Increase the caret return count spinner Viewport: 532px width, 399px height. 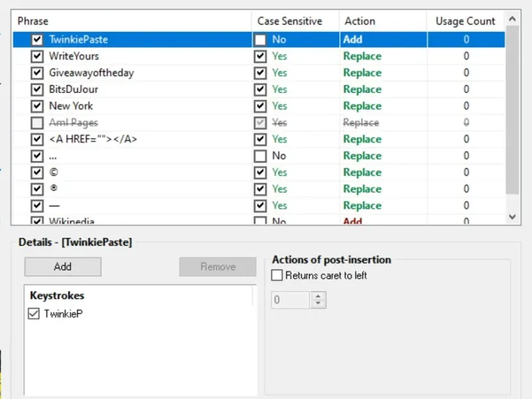pos(318,296)
